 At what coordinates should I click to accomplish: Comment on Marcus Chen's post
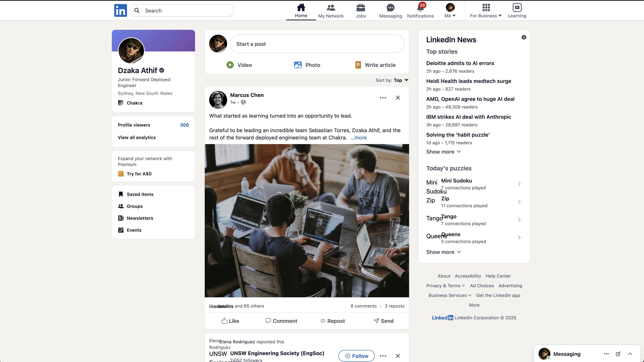click(x=281, y=321)
